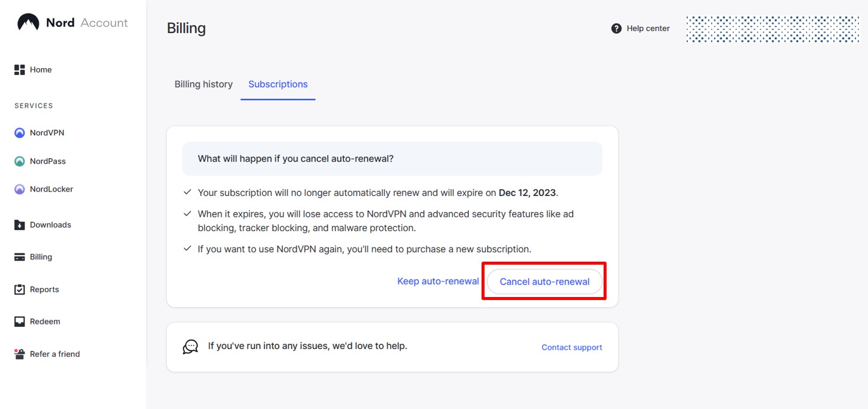Select the Billing icon in the sidebar
The image size is (868, 409).
(19, 256)
